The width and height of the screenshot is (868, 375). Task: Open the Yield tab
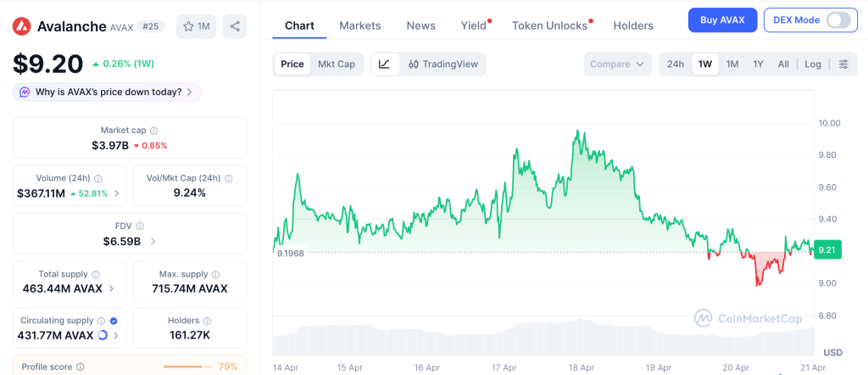coord(474,25)
